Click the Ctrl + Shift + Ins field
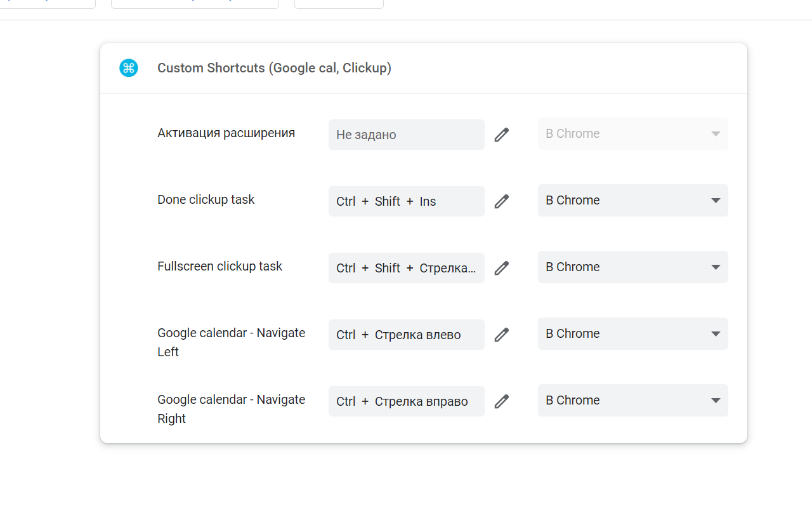Screen dimensions: 812x508 (x=406, y=201)
